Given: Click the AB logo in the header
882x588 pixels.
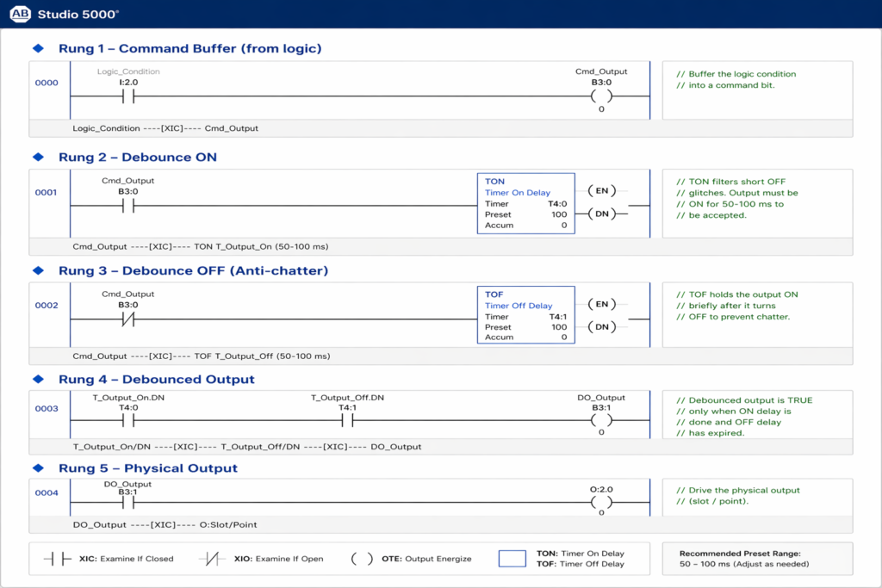Looking at the screenshot, I should pos(21,14).
